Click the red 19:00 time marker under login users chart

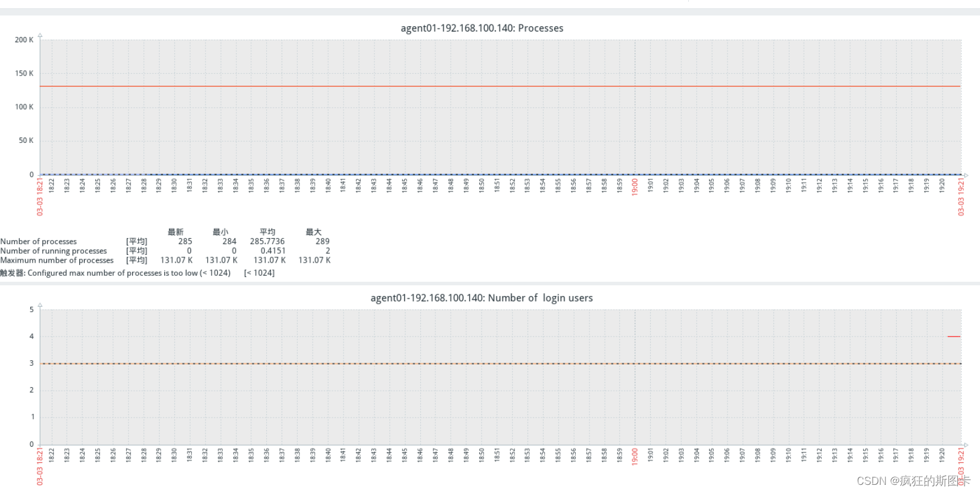click(x=635, y=456)
